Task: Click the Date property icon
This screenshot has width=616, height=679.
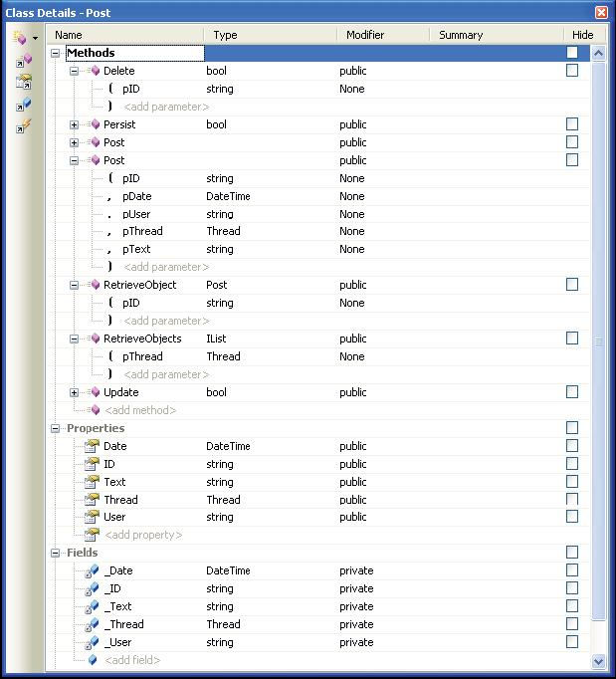Action: coord(92,446)
